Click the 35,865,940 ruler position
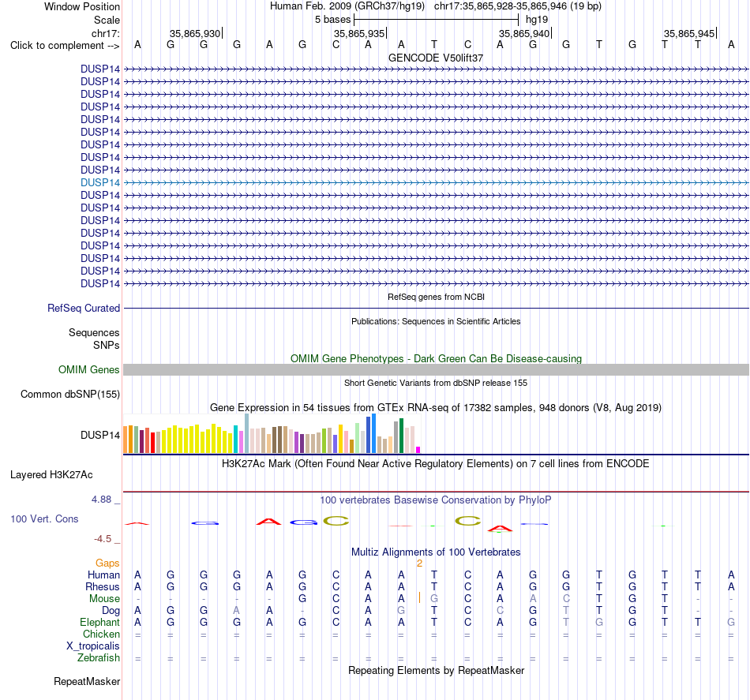 524,33
